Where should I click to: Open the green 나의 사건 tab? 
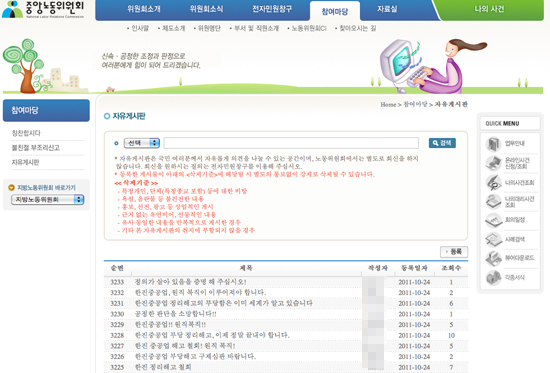click(489, 9)
